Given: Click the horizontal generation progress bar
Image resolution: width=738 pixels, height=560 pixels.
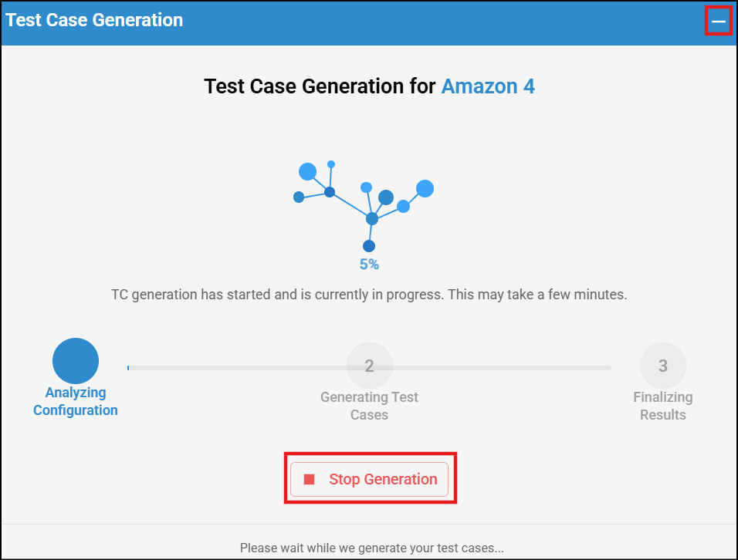Looking at the screenshot, I should pos(369,368).
